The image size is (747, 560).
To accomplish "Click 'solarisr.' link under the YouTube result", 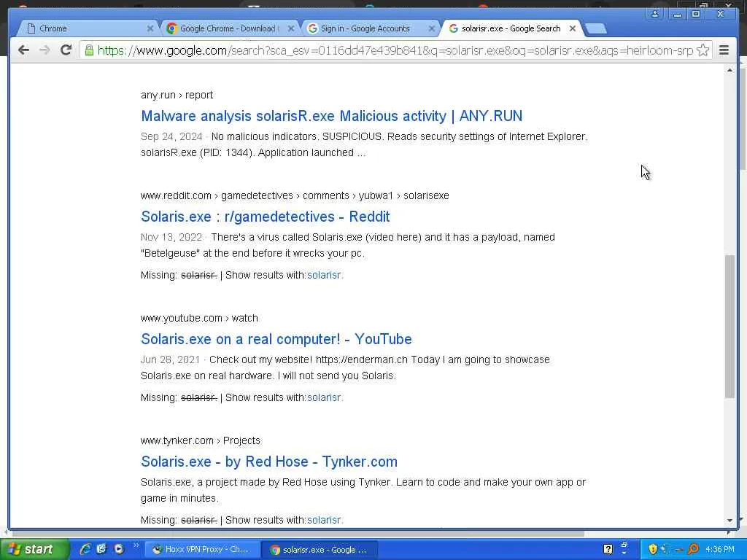I will click(x=325, y=397).
